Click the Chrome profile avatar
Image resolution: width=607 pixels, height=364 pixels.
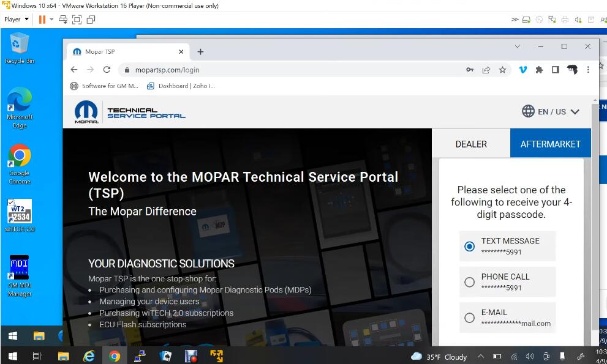tap(572, 70)
